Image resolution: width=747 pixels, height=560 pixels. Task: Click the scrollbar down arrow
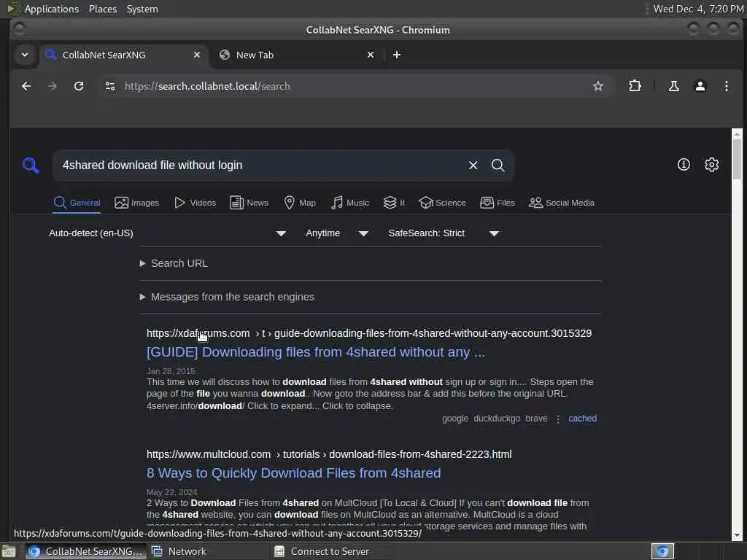coord(737,536)
